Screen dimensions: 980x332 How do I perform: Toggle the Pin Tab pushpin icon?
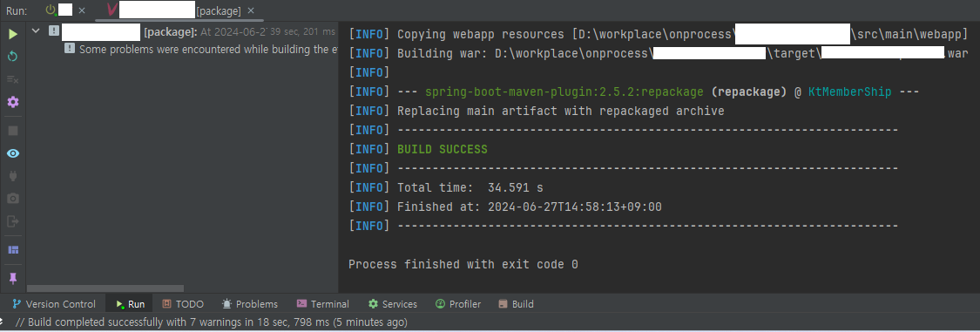coord(12,278)
